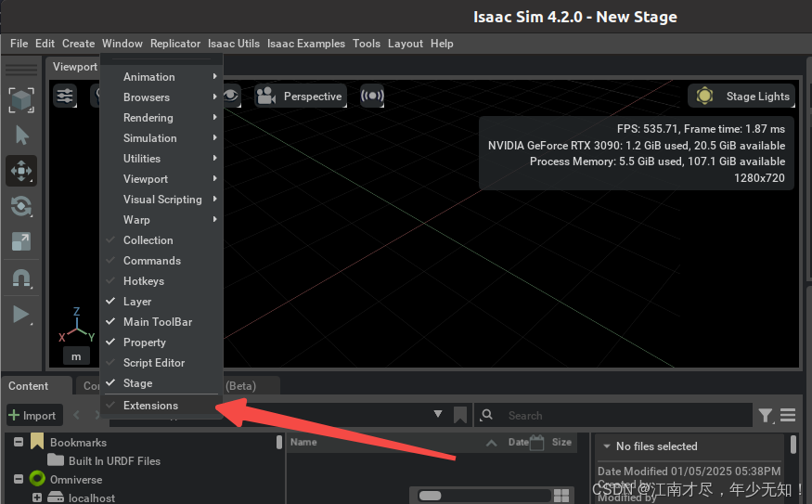Enable the Collection window
Viewport: 812px width, 504px height.
[161, 240]
